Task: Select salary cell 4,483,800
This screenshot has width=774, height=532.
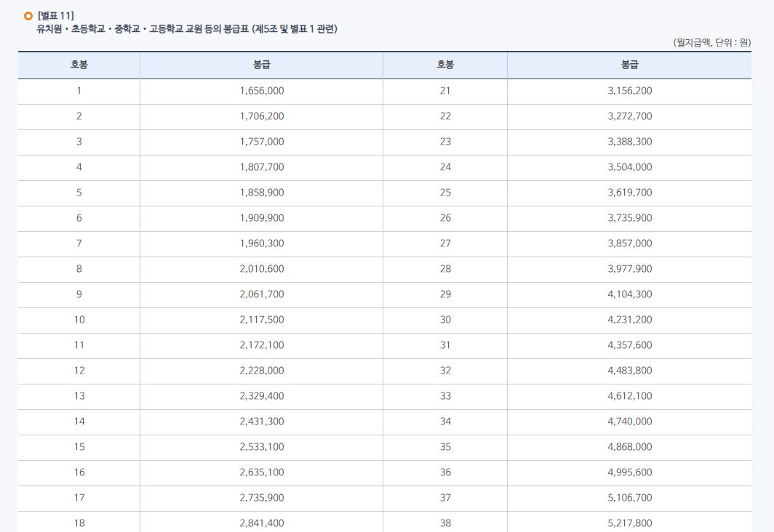Action: tap(629, 371)
